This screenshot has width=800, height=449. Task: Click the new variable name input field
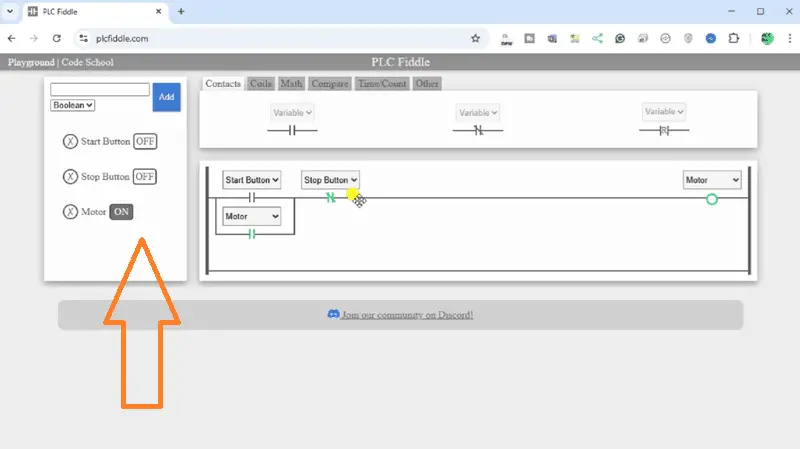(100, 89)
